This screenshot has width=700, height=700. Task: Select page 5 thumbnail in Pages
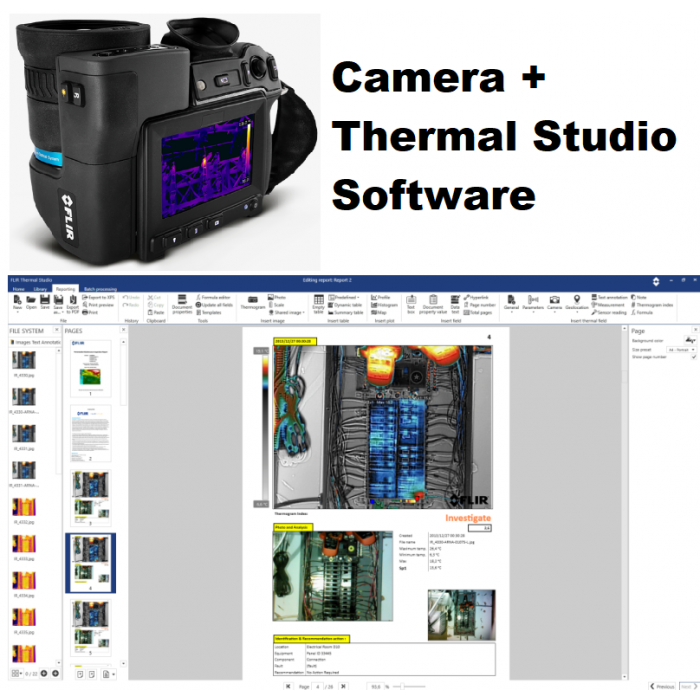click(91, 628)
